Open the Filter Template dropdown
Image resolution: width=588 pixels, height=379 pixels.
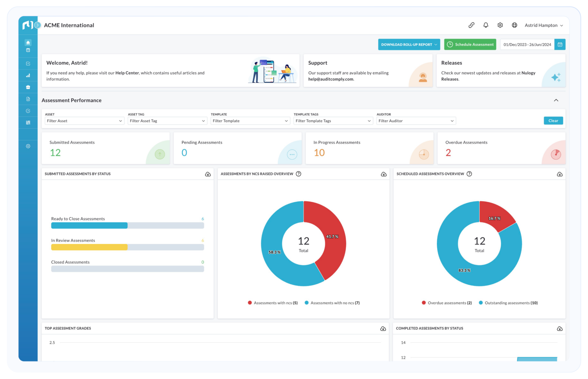[250, 121]
